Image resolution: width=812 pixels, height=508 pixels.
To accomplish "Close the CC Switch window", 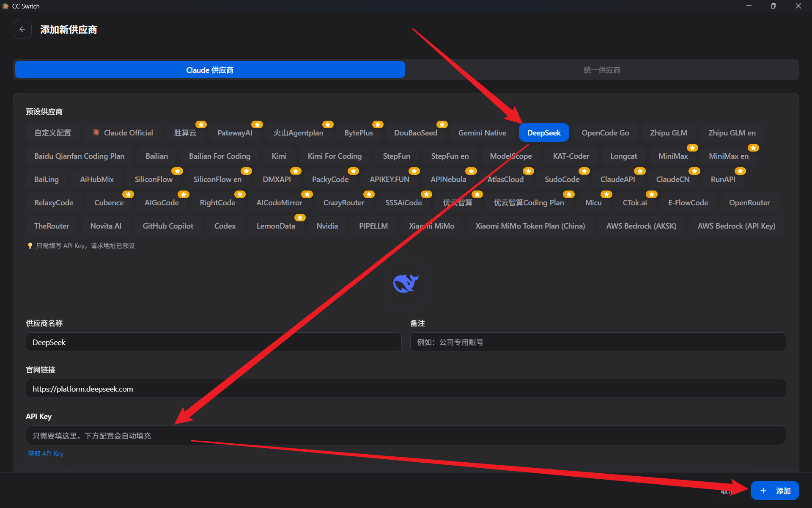I will (798, 6).
